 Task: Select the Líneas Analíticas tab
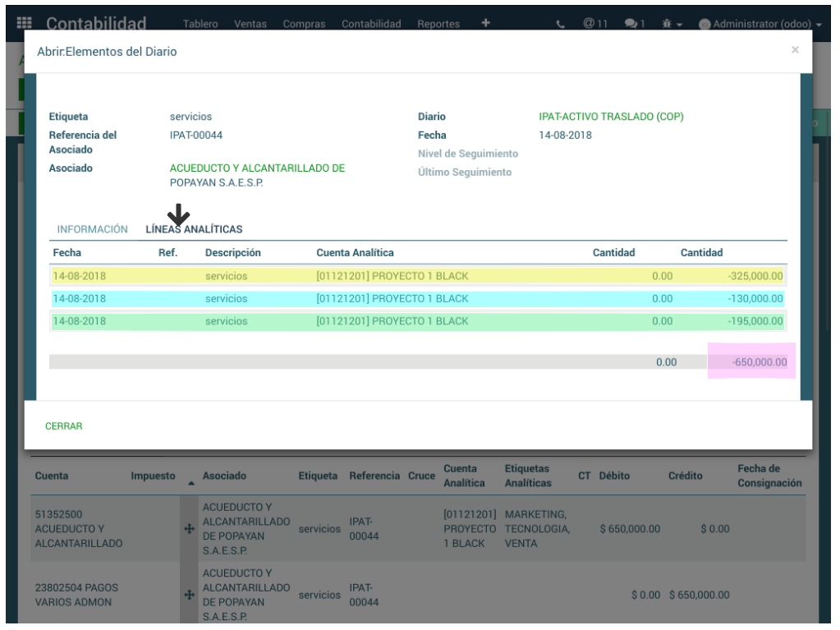(194, 229)
